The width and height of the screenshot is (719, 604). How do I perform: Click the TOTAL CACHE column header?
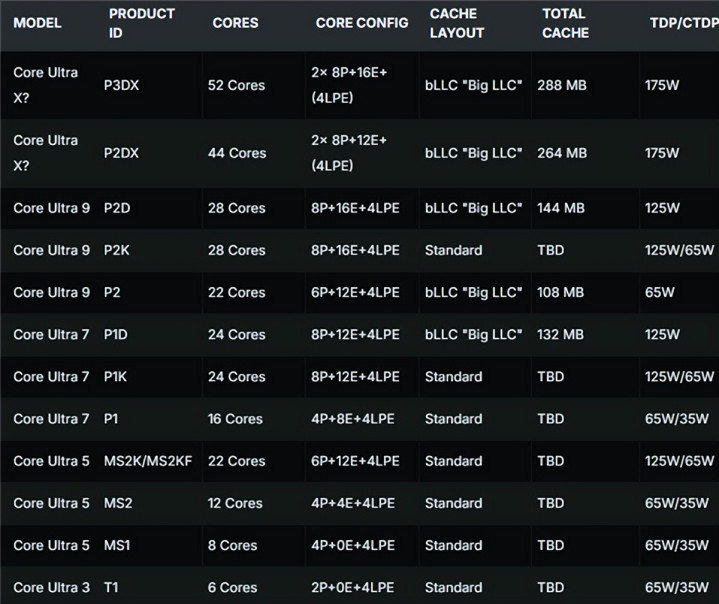[565, 23]
